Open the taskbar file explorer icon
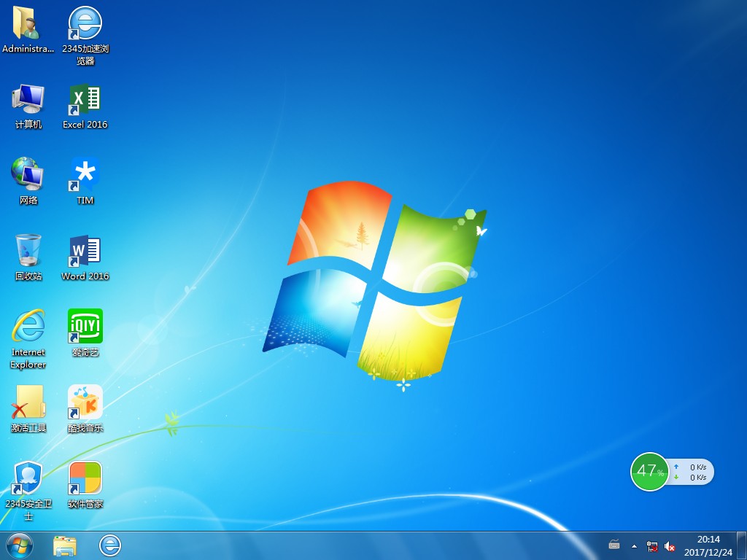747x560 pixels. (x=65, y=545)
